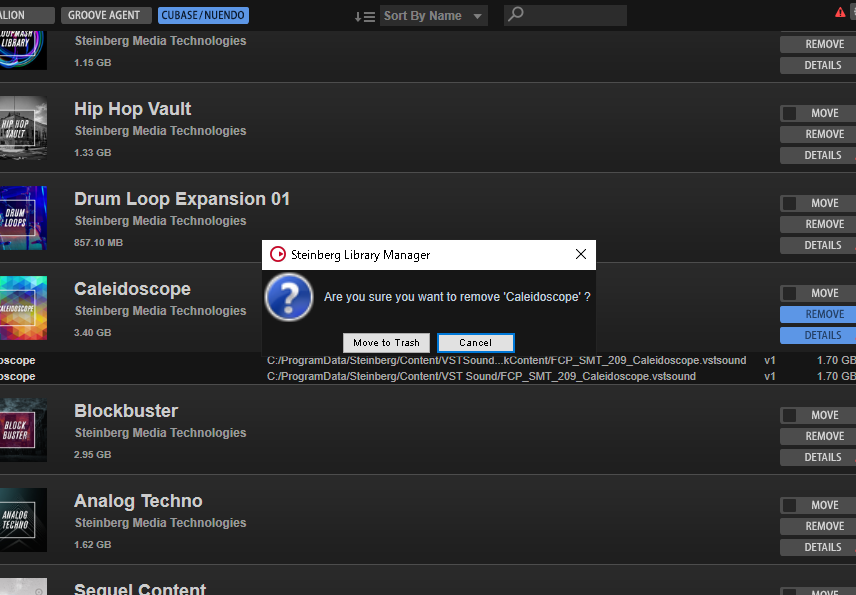856x595 pixels.
Task: Click the sort order direction icon
Action: (365, 16)
